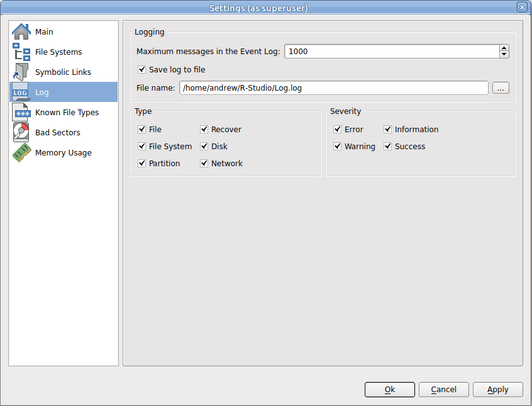
Task: Switch to Memory Usage settings page
Action: tap(63, 153)
